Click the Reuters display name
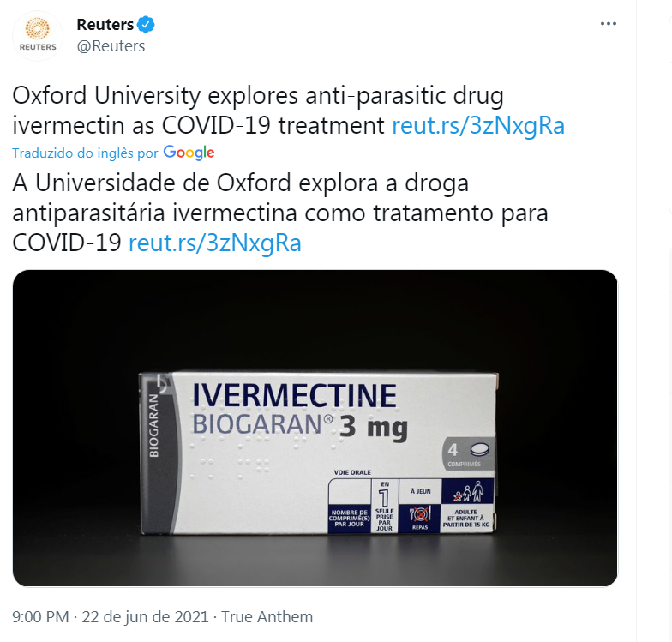 (x=105, y=24)
